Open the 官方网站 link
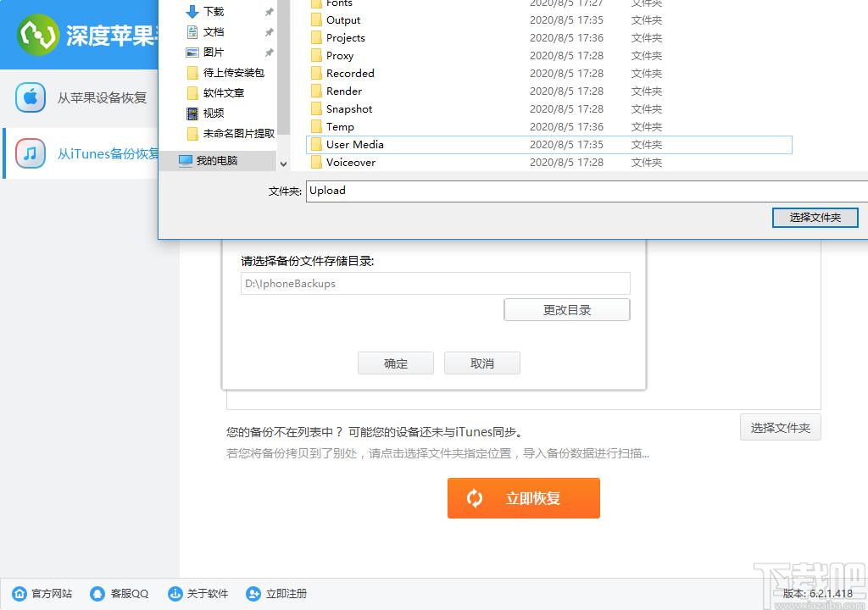 52,593
